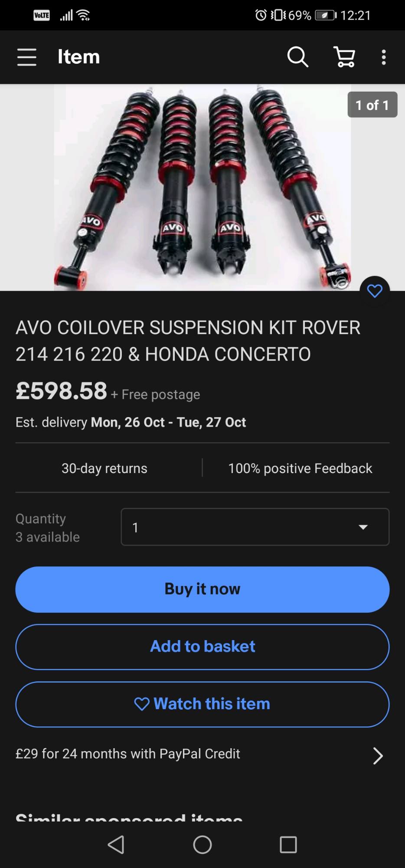Open 100% positive Feedback details
This screenshot has width=405, height=868.
tap(300, 468)
